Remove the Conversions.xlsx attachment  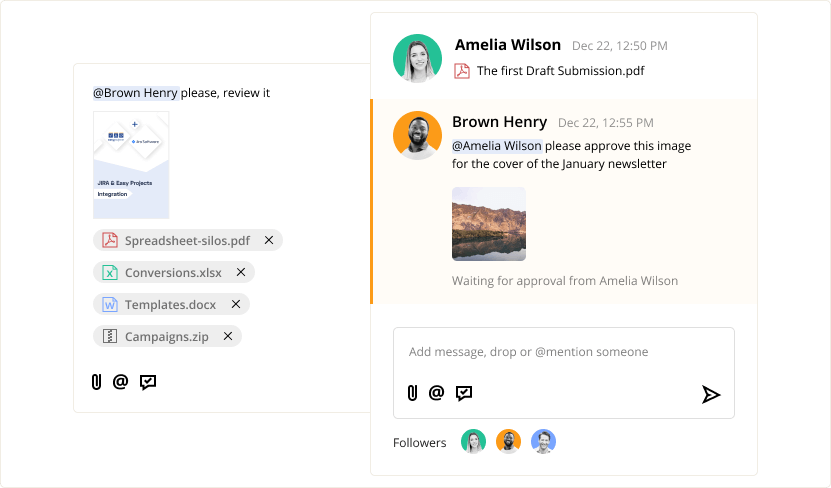click(x=241, y=272)
